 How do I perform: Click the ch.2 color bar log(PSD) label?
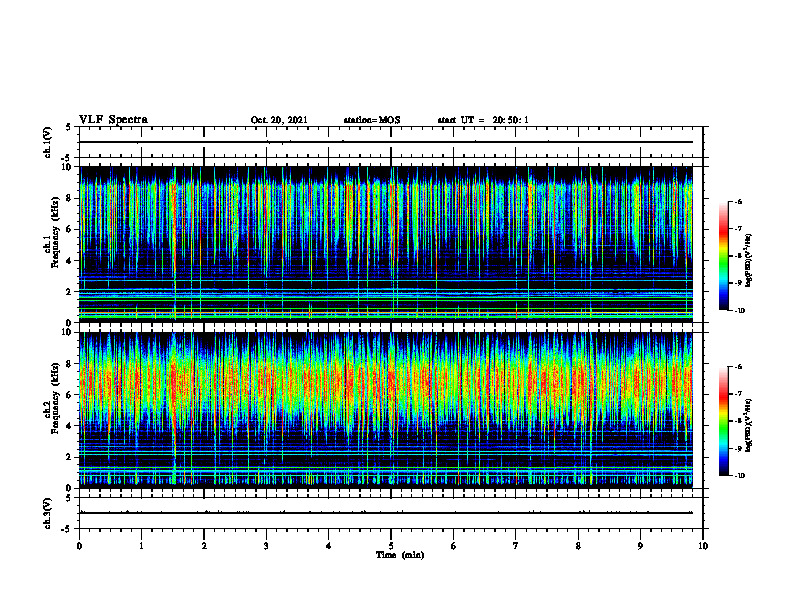click(x=749, y=425)
